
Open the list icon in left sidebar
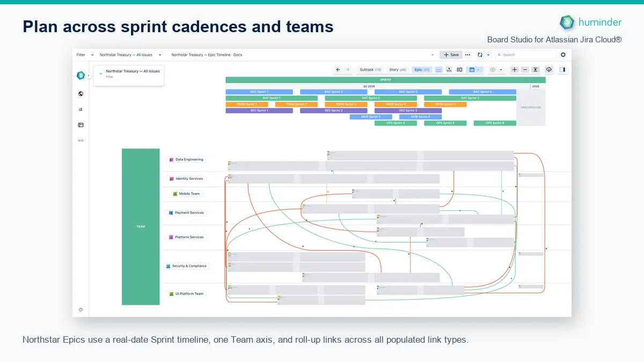tap(80, 109)
